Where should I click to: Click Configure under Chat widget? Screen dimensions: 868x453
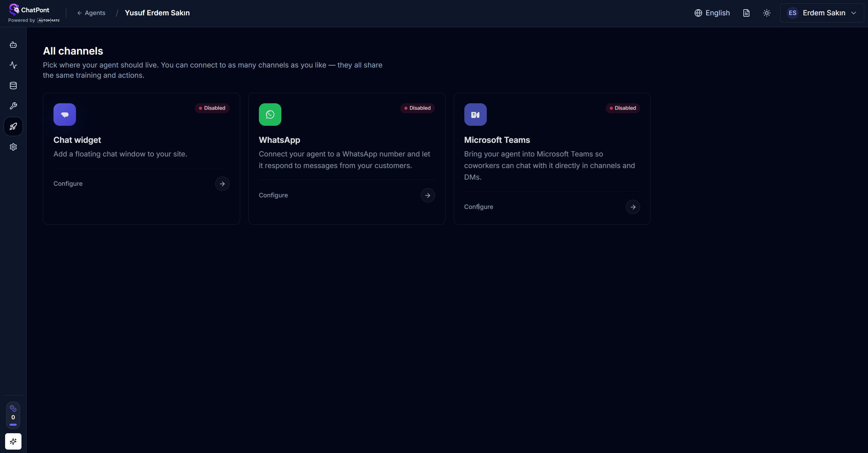click(68, 184)
